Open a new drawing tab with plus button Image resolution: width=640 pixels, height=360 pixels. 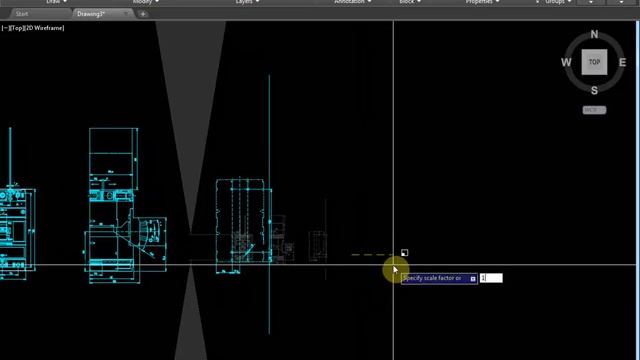[x=142, y=14]
